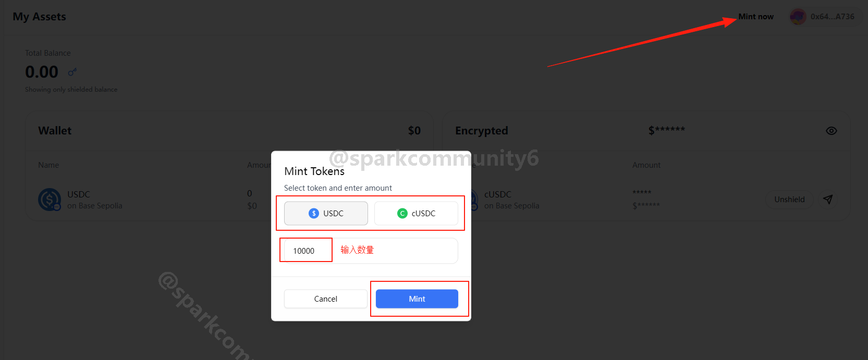Image resolution: width=868 pixels, height=360 pixels.
Task: Select USDC token option in dialog
Action: coord(326,213)
